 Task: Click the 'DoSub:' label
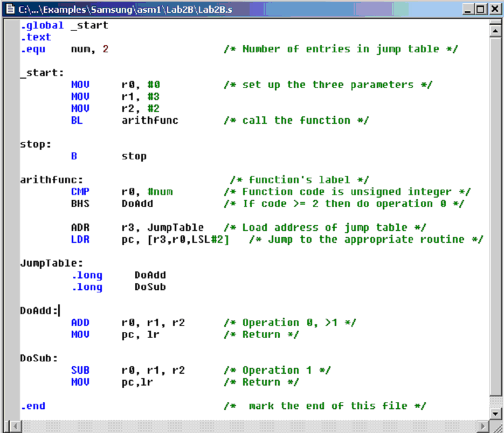pos(39,358)
